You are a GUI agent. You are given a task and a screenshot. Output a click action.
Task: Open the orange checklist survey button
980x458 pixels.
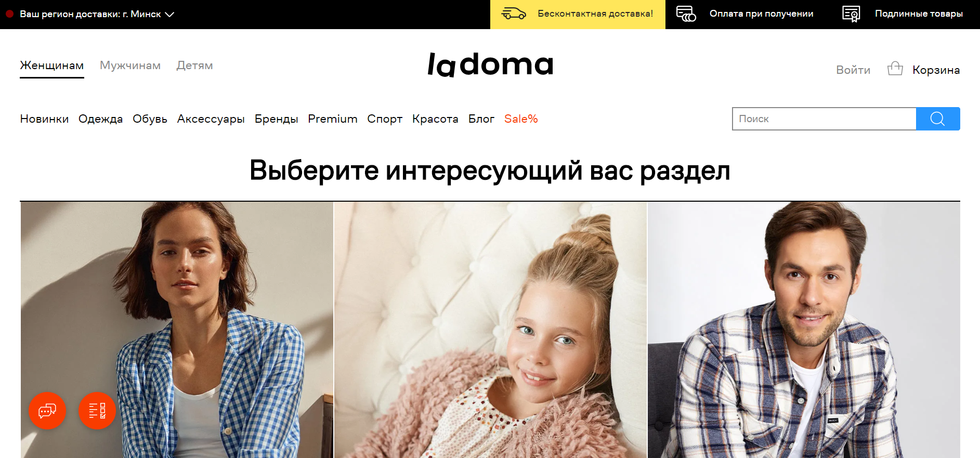tap(97, 411)
